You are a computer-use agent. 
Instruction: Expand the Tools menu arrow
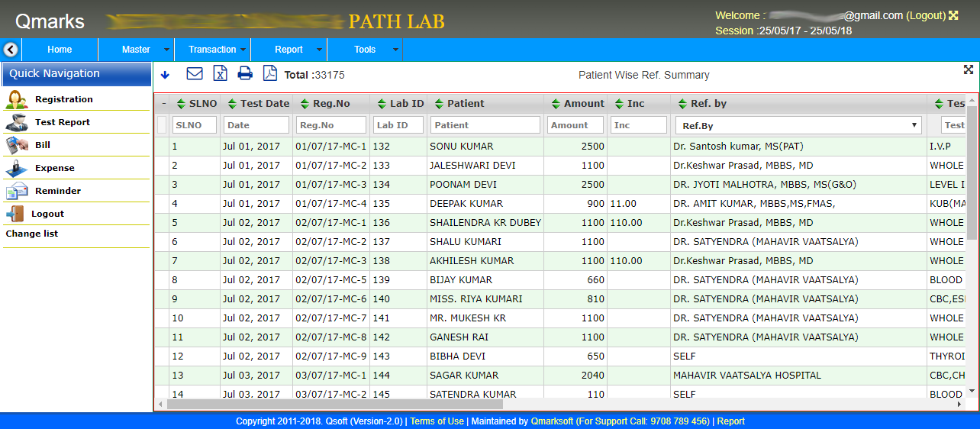[395, 50]
